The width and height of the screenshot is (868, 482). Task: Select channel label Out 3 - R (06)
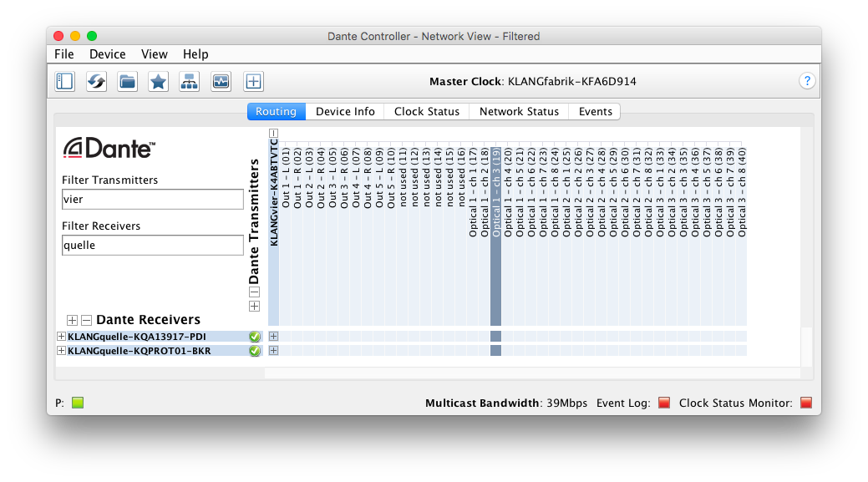344,178
